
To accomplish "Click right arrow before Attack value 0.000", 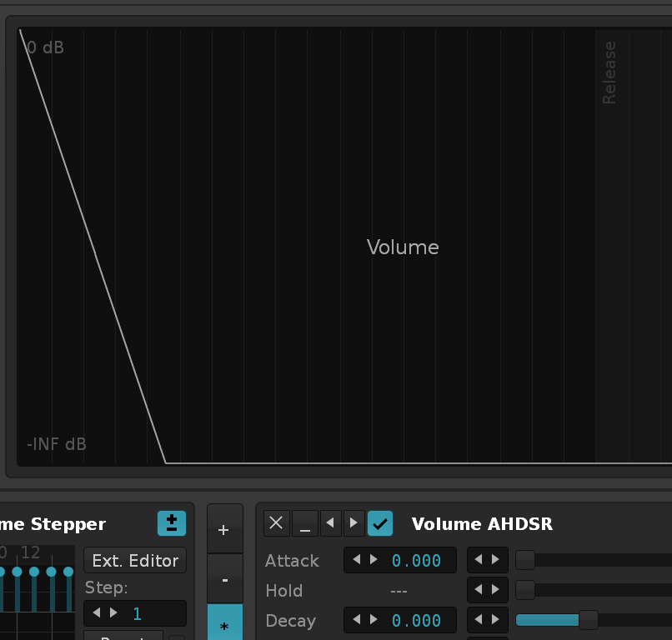I will point(374,559).
